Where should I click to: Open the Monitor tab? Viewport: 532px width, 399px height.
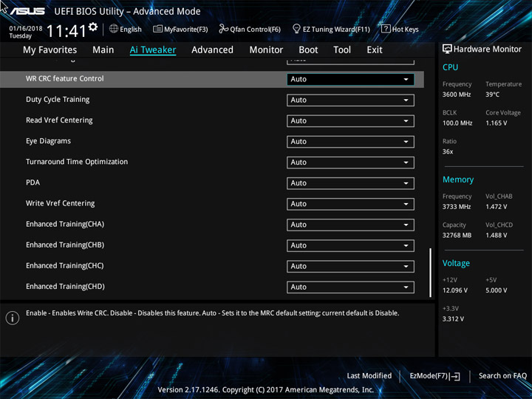266,50
